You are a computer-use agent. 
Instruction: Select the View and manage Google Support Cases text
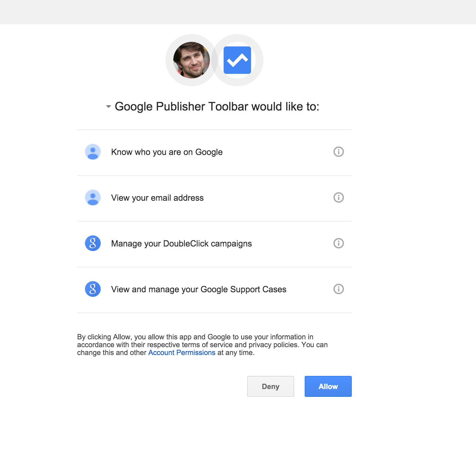(x=198, y=289)
